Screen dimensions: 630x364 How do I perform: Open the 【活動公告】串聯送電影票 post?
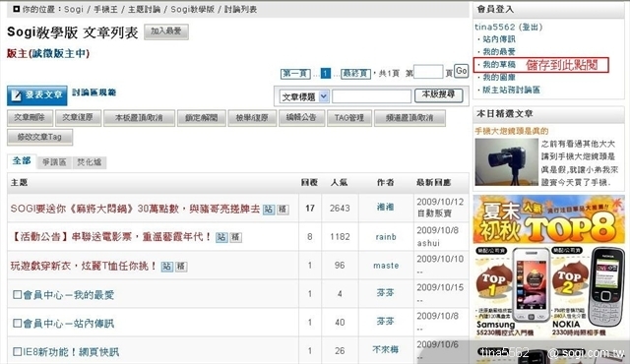111,237
